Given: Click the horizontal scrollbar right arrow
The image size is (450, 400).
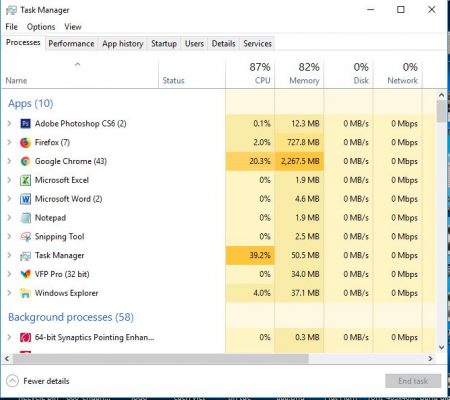Looking at the screenshot, I should pos(430,359).
